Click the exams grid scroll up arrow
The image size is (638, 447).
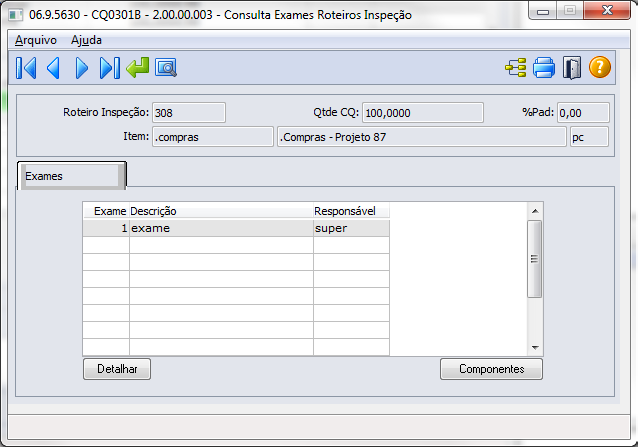535,211
